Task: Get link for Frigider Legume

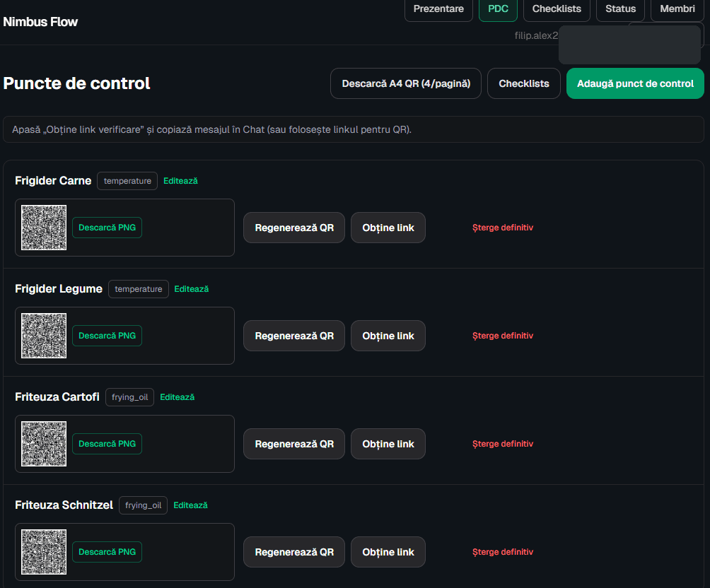Action: (388, 336)
